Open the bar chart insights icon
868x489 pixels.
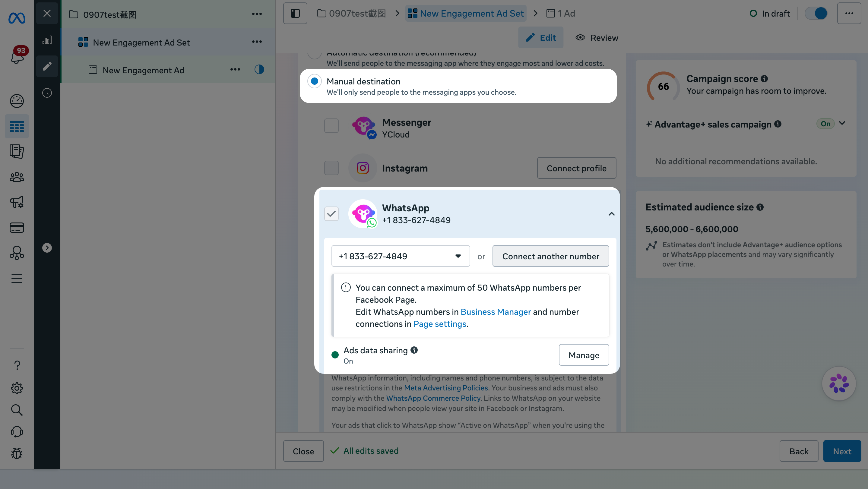(x=47, y=40)
